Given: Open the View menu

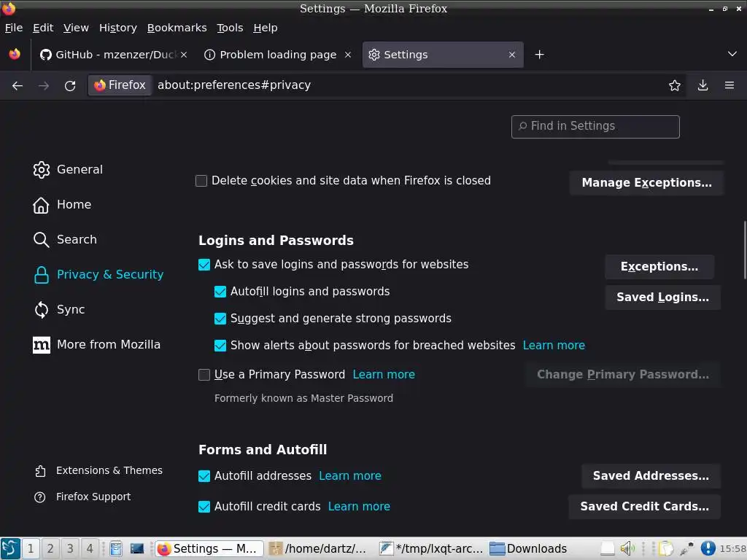Looking at the screenshot, I should coord(76,28).
